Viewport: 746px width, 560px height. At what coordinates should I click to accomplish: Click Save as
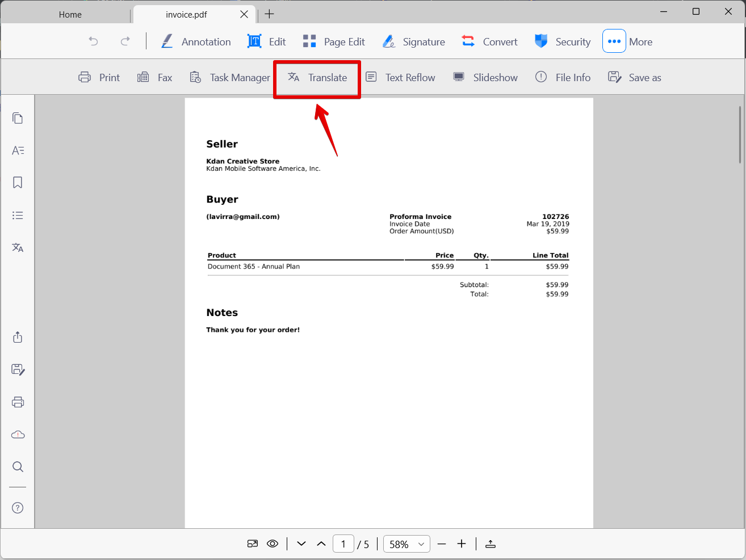(635, 77)
